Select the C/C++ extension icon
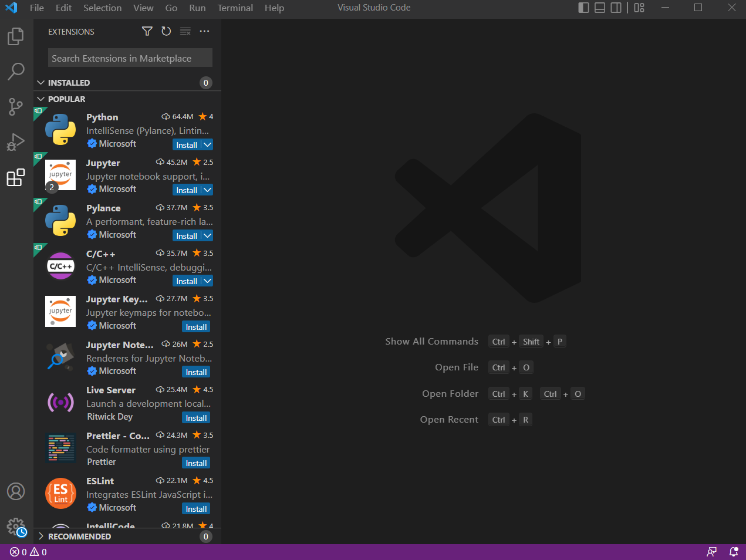Viewport: 746px width, 560px height. point(60,266)
